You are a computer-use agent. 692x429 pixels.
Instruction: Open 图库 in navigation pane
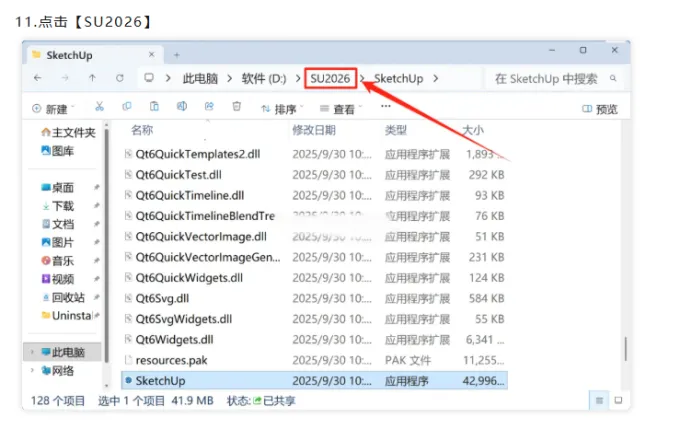pyautogui.click(x=57, y=151)
